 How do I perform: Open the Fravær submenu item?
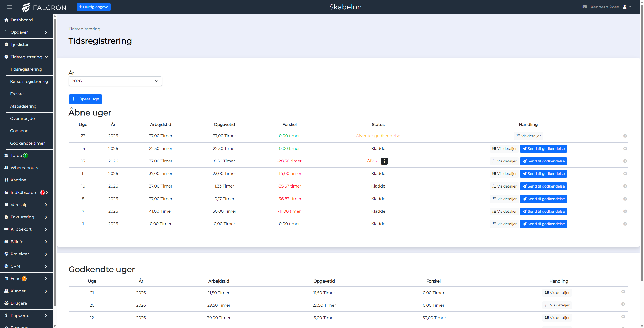coord(17,94)
